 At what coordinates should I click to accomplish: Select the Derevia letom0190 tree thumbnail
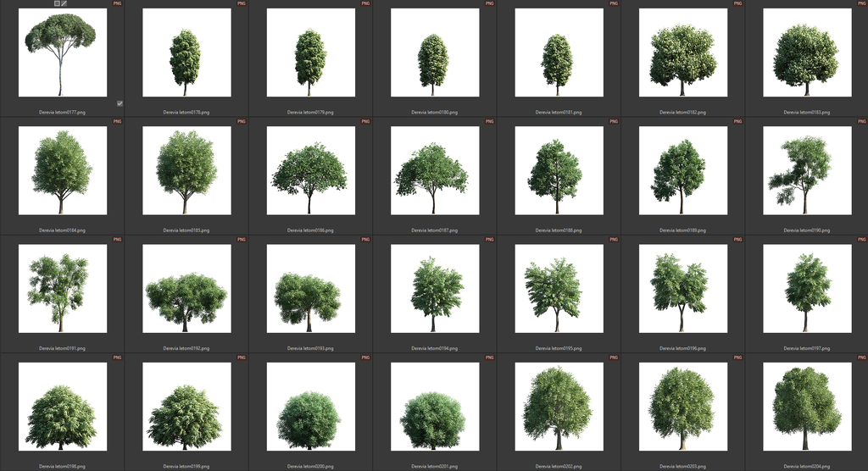806,170
